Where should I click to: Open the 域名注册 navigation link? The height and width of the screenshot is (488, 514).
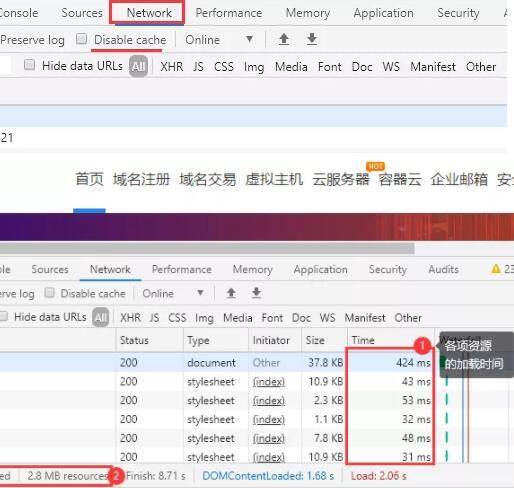(x=141, y=179)
